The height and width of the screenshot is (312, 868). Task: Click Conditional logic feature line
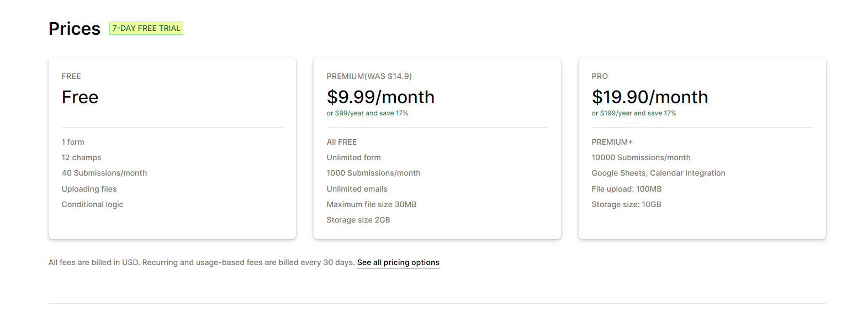pyautogui.click(x=92, y=204)
